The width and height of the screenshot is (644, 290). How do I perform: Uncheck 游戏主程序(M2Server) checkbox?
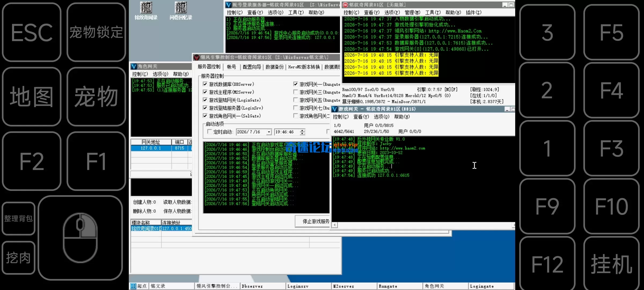pyautogui.click(x=205, y=92)
